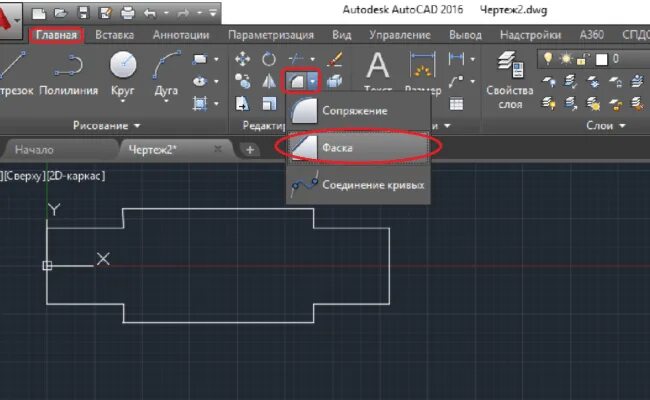This screenshot has width=650, height=400.
Task: Switch to the Вид ribbon tab
Action: tap(342, 35)
